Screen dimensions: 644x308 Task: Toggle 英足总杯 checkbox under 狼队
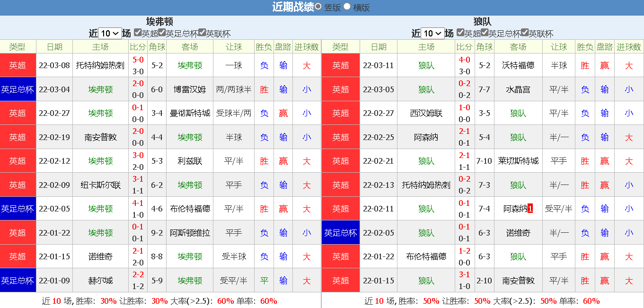tap(485, 33)
